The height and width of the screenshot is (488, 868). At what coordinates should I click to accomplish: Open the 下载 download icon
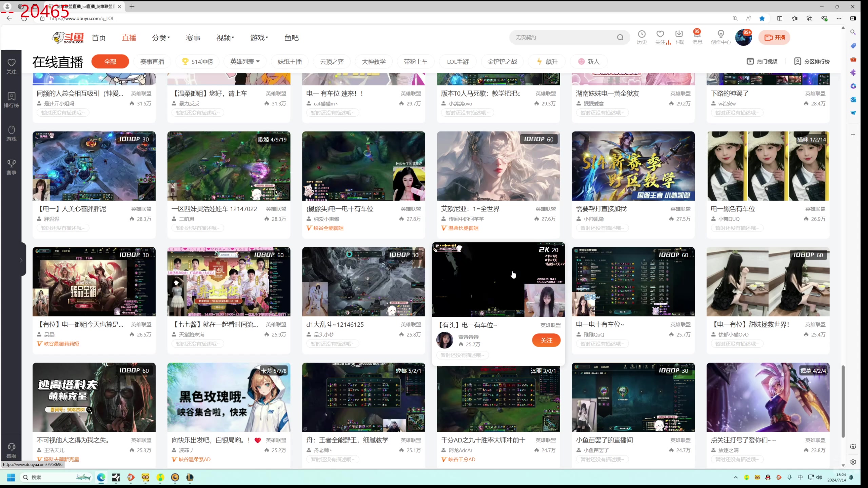[679, 37]
